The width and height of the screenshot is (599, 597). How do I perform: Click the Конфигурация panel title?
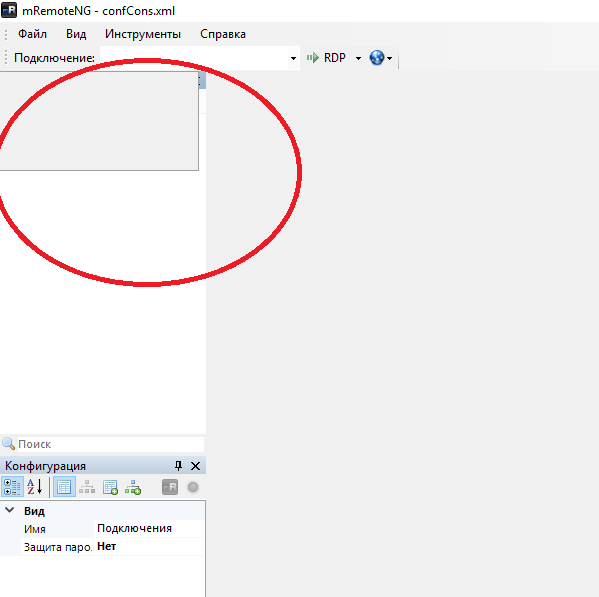45,466
